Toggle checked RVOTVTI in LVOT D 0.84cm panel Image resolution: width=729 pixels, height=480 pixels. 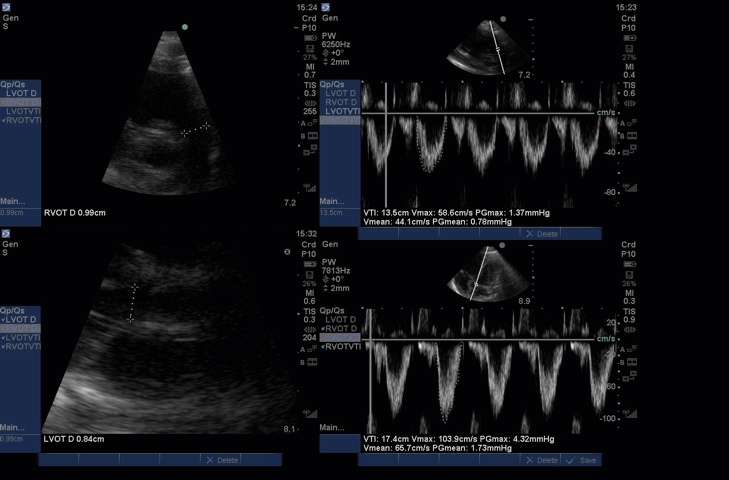click(21, 347)
